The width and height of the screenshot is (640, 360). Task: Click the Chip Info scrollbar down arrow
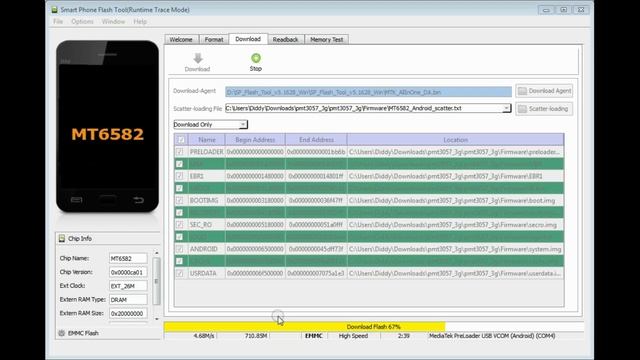coord(156,319)
